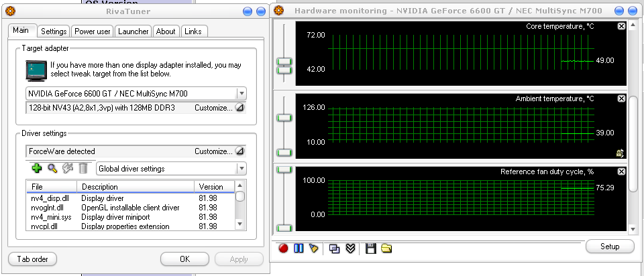Image resolution: width=644 pixels, height=276 pixels.
Task: Click the 49.00 core temperature value
Action: point(605,60)
